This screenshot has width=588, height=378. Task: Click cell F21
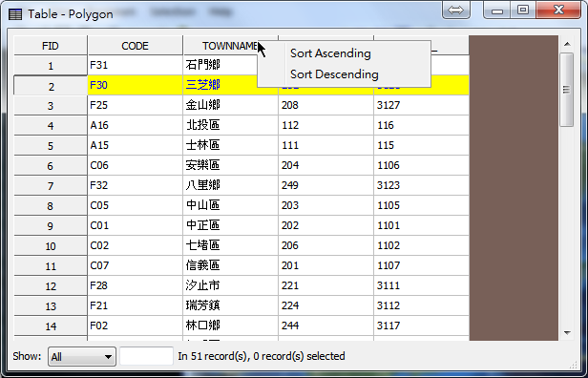[x=135, y=305]
